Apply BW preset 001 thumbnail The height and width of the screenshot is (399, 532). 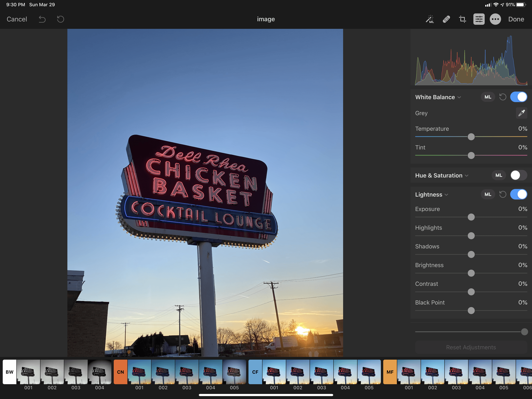(28, 372)
